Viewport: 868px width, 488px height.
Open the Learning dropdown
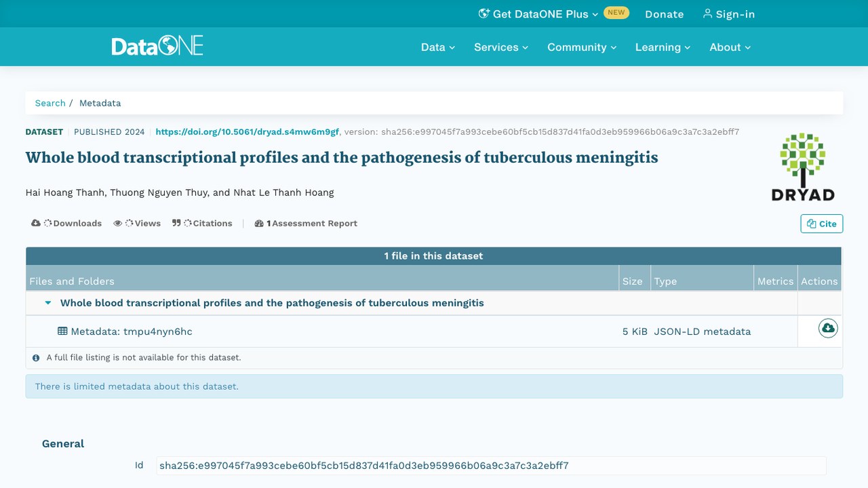(663, 47)
